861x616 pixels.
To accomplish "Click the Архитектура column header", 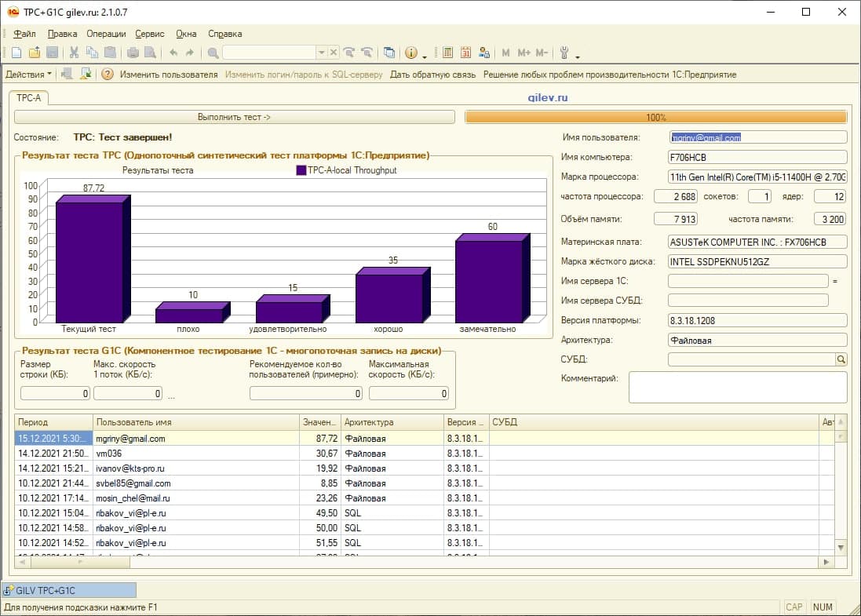I will (392, 421).
